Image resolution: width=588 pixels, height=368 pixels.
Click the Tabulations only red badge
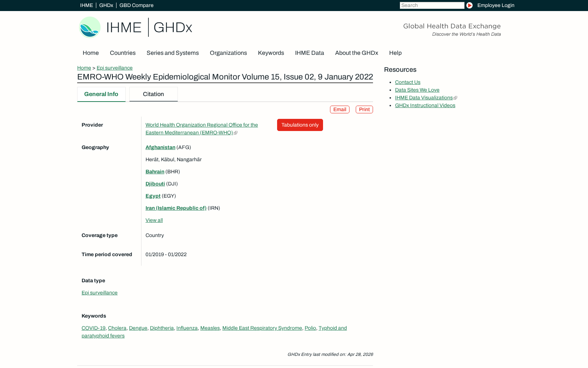[x=300, y=125]
